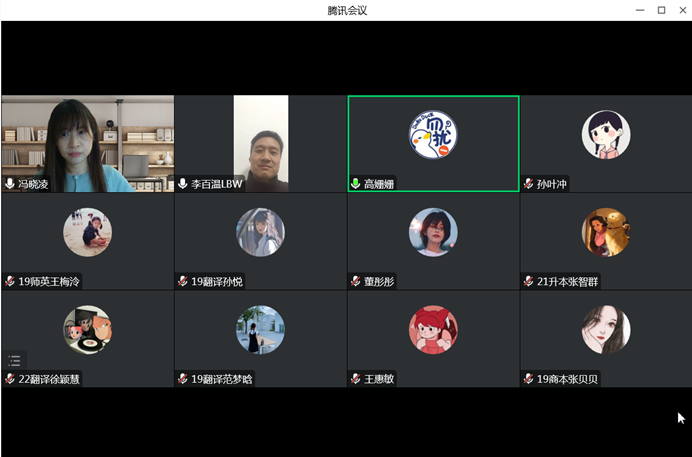Screen dimensions: 692x457
Task: Click the muted mic icon beside 董彤彤
Action: click(356, 282)
